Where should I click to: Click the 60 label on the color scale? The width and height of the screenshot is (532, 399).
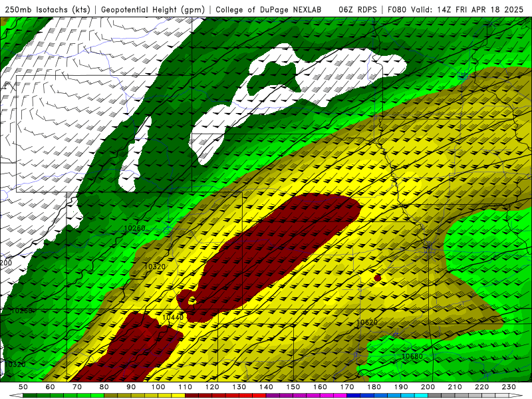click(51, 387)
